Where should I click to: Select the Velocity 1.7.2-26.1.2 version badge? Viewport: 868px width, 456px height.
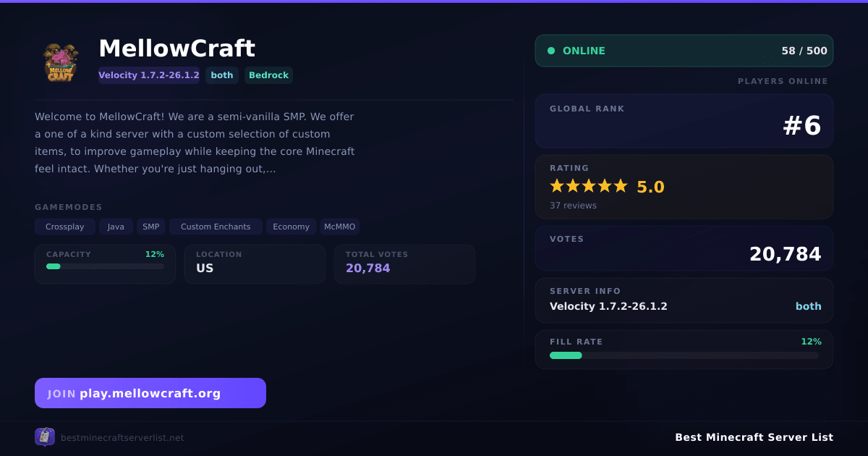[x=149, y=75]
